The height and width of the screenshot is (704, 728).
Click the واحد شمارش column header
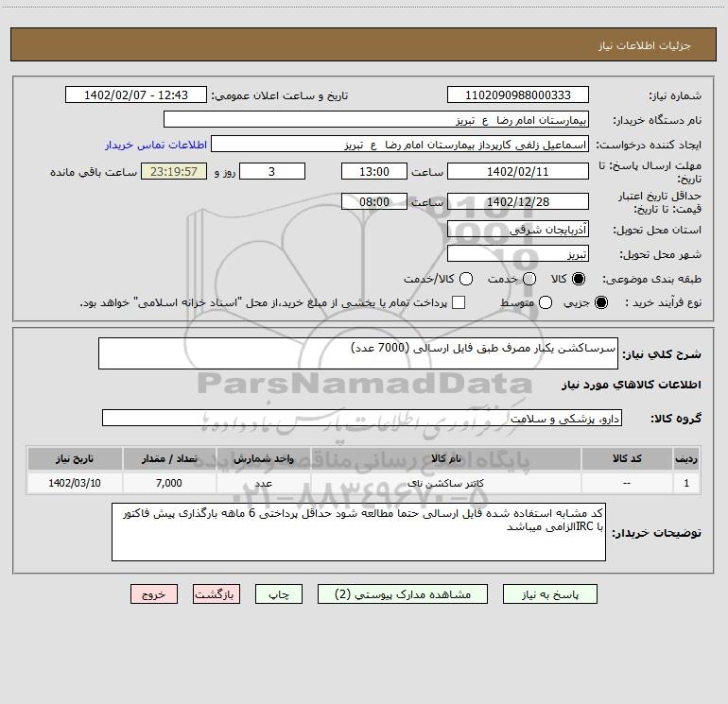tap(263, 458)
